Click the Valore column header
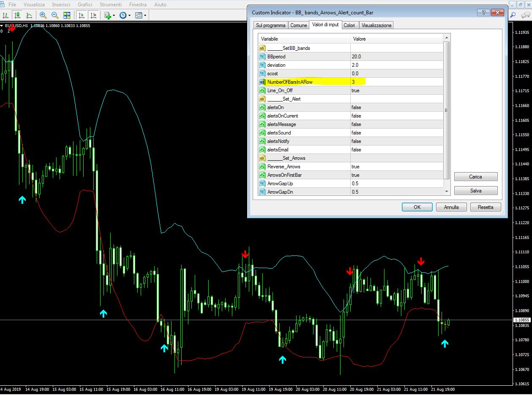The image size is (532, 395). tap(397, 39)
